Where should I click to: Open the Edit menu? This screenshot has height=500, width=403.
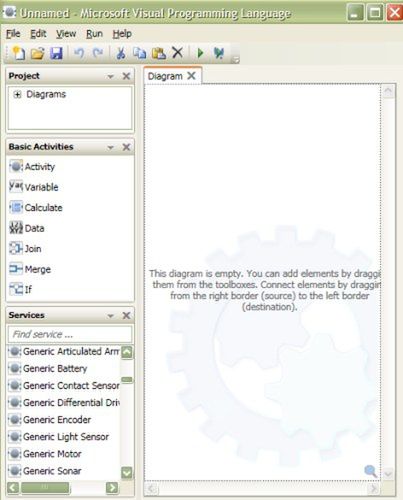[38, 34]
